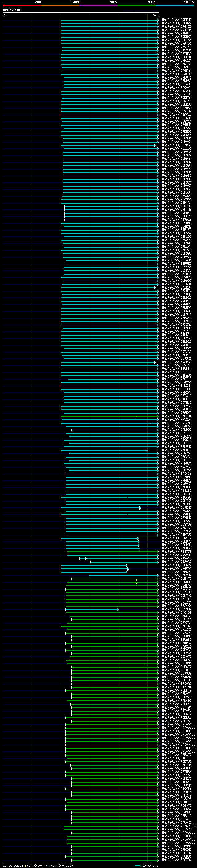The height and width of the screenshot is (868, 197).
Task: Select hit UniRef100_P18298
Action: pyautogui.click(x=177, y=799)
